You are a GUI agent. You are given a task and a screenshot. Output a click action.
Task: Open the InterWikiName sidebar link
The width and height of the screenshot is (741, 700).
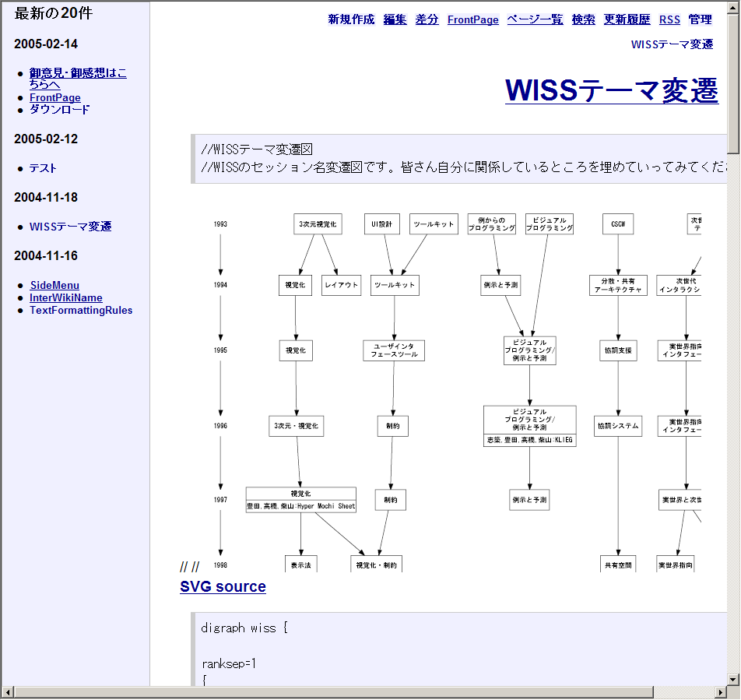click(65, 297)
